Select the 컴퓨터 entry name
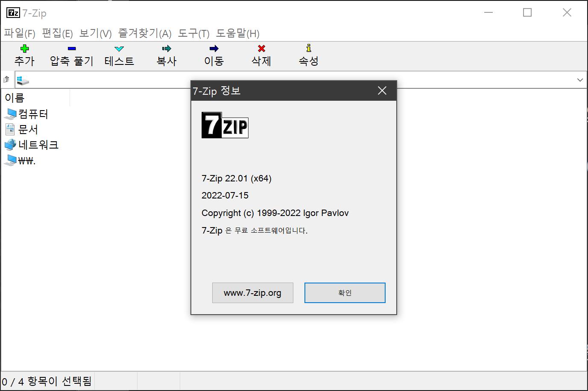This screenshot has width=588, height=391. [33, 114]
